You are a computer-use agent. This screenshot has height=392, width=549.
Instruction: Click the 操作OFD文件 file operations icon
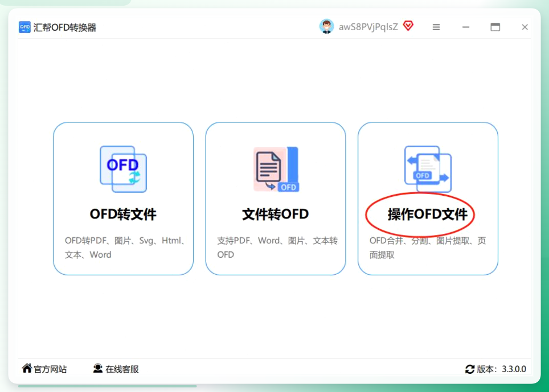click(x=428, y=169)
